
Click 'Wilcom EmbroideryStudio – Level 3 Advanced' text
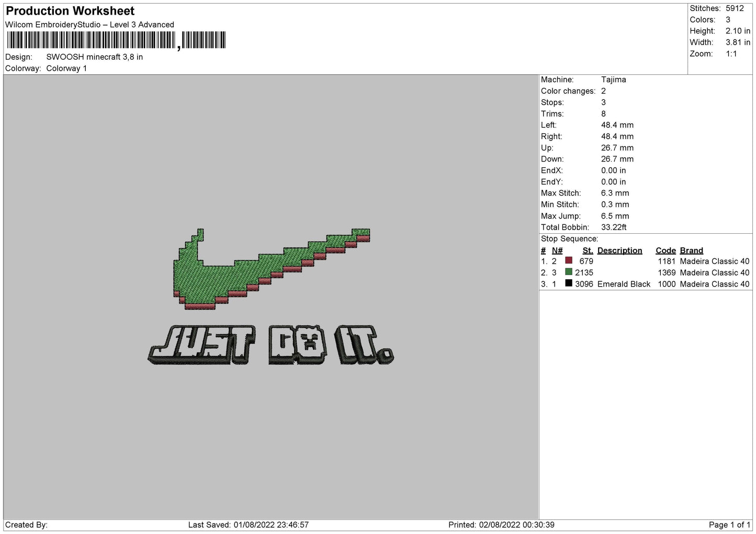[x=89, y=25]
